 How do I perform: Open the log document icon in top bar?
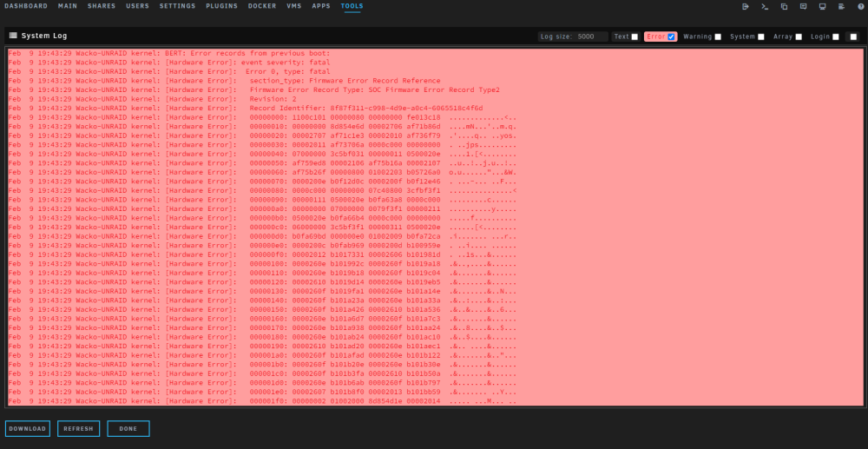point(841,7)
